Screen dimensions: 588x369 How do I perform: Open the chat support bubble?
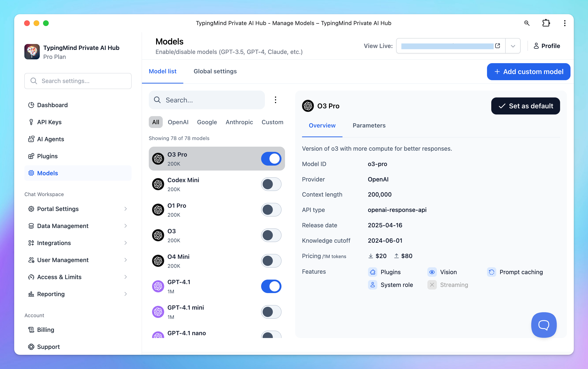(x=544, y=325)
